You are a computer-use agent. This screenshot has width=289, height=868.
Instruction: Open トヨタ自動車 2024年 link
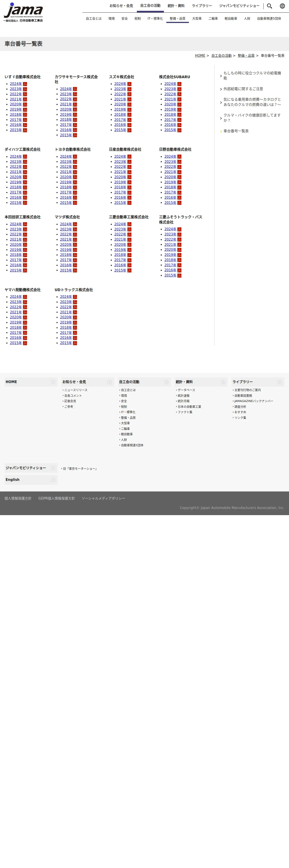coord(66,157)
